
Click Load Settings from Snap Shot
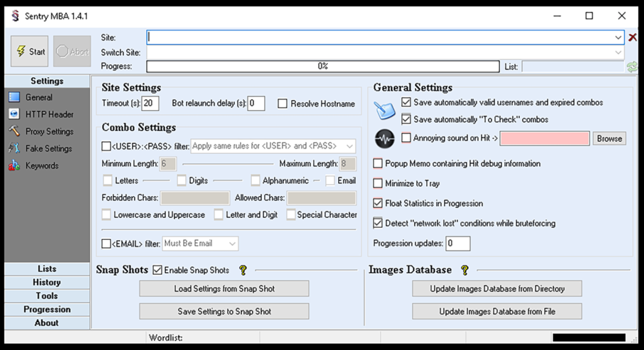tap(224, 289)
